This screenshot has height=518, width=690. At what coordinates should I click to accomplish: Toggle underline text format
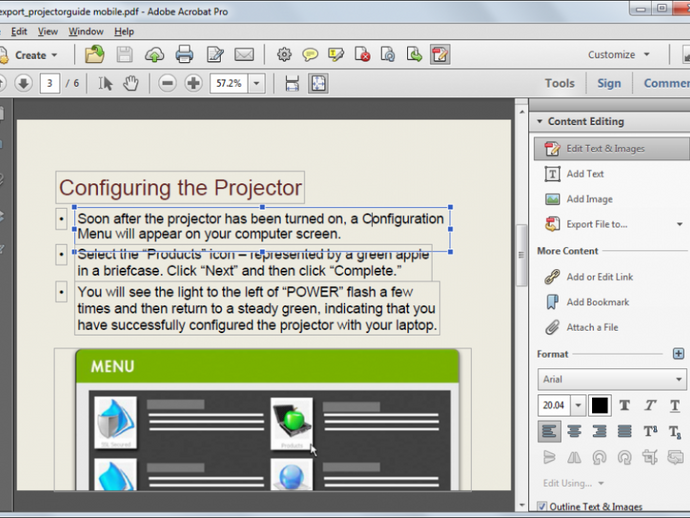coord(675,405)
